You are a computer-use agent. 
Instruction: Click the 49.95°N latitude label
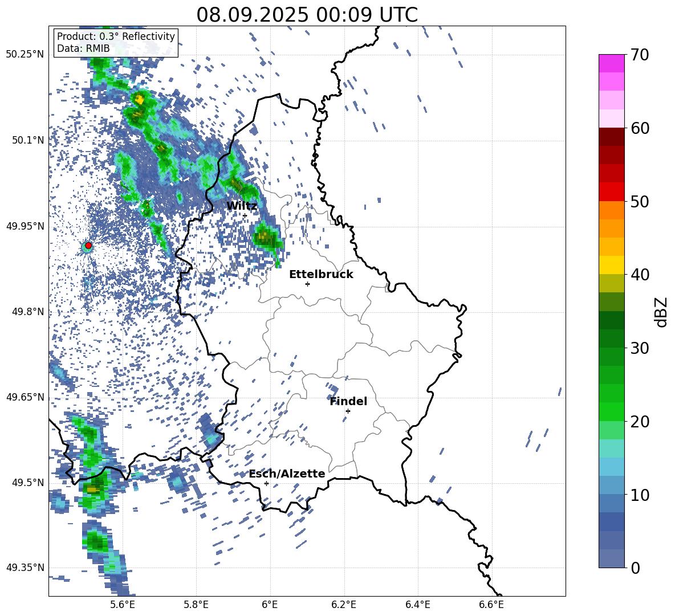pos(25,226)
